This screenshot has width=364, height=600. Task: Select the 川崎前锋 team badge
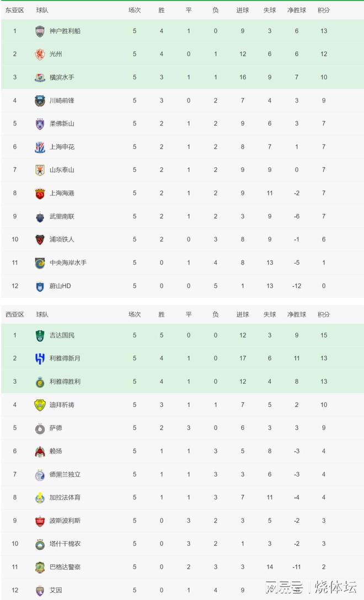[40, 100]
